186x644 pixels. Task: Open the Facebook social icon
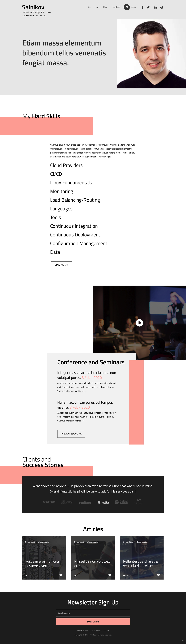[142, 7]
